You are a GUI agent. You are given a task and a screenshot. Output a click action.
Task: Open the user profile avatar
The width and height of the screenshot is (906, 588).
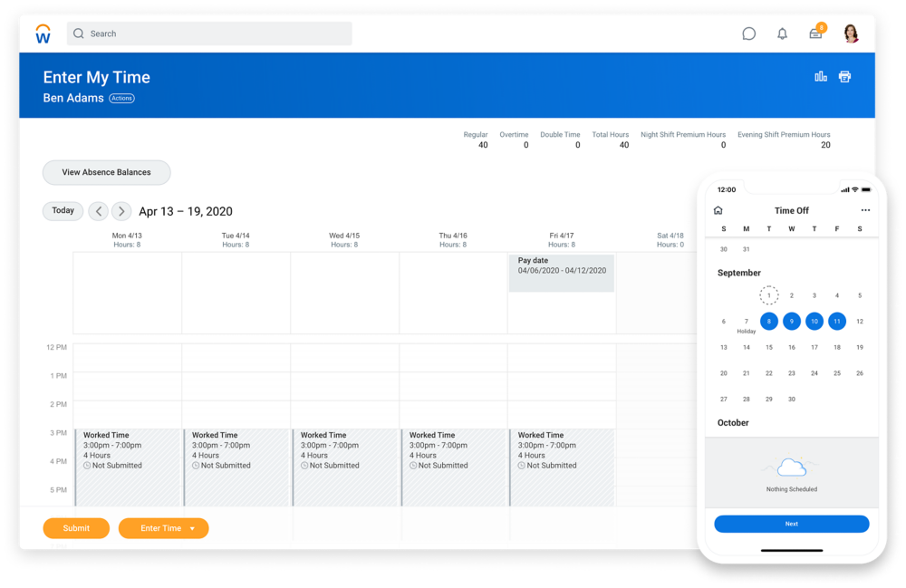(x=851, y=34)
